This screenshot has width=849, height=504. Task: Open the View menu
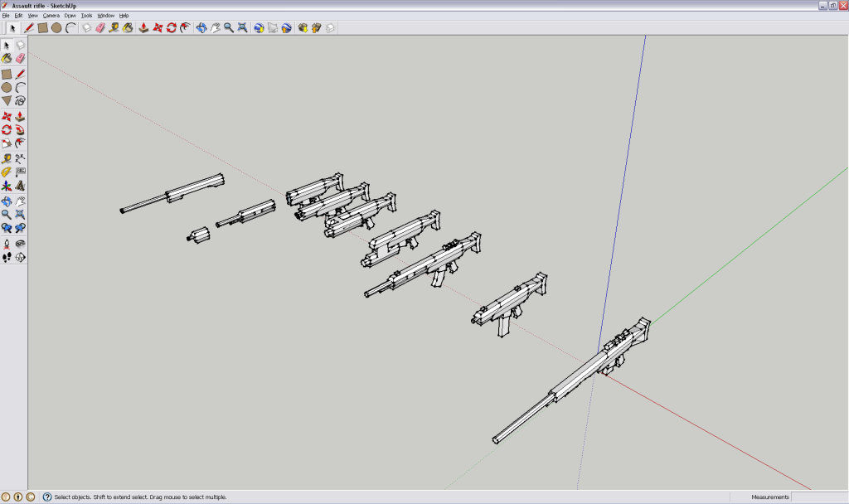(x=33, y=16)
